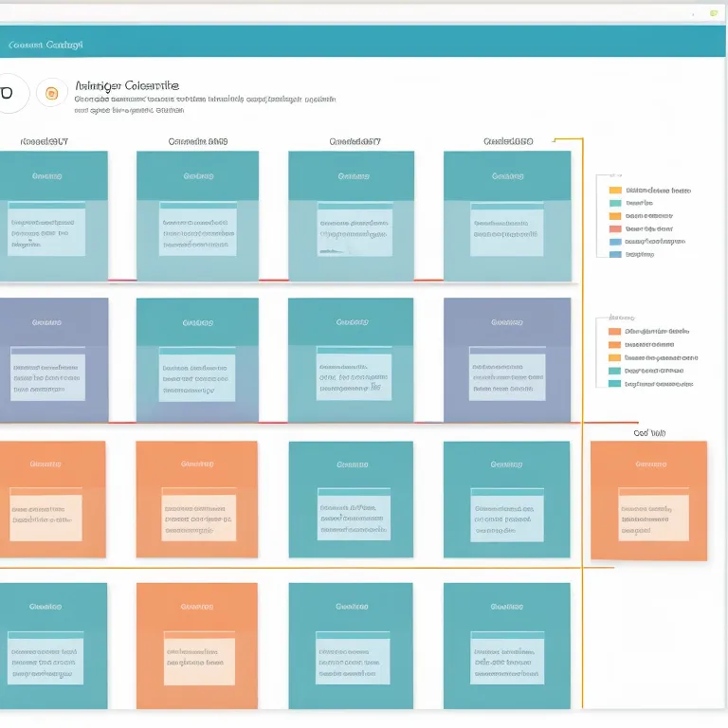Click the first orange swatch in the lower legend
728x728 pixels.
[x=615, y=332]
